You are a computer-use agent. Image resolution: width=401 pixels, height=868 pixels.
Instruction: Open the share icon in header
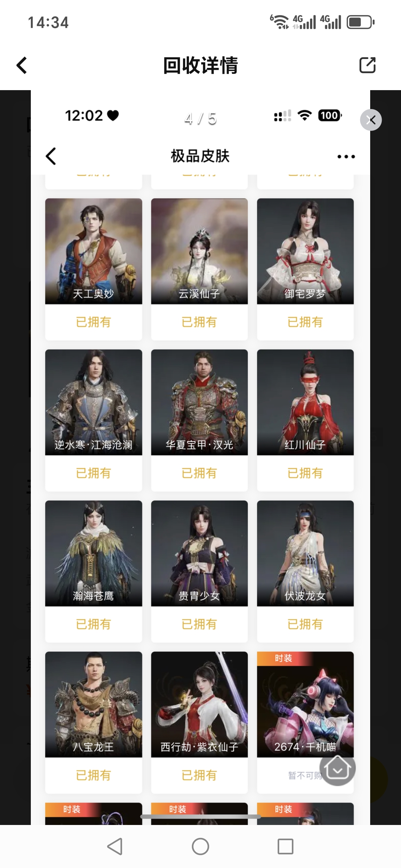[368, 65]
